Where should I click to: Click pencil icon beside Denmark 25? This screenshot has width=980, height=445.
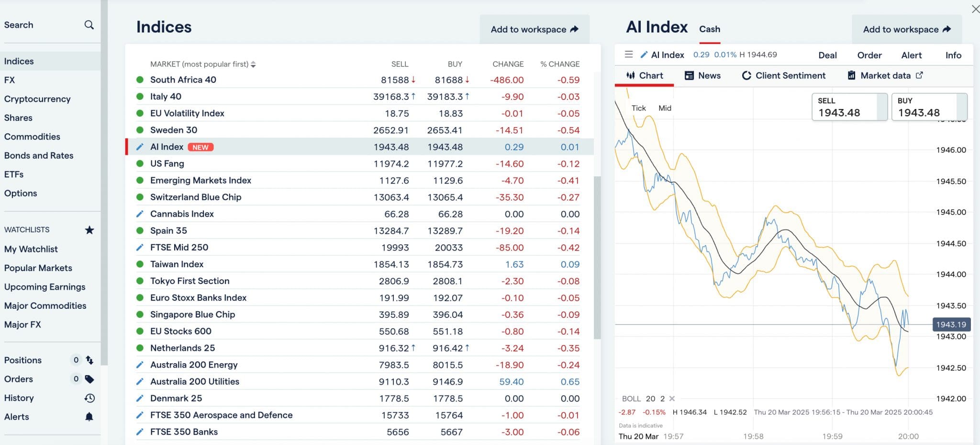point(140,398)
